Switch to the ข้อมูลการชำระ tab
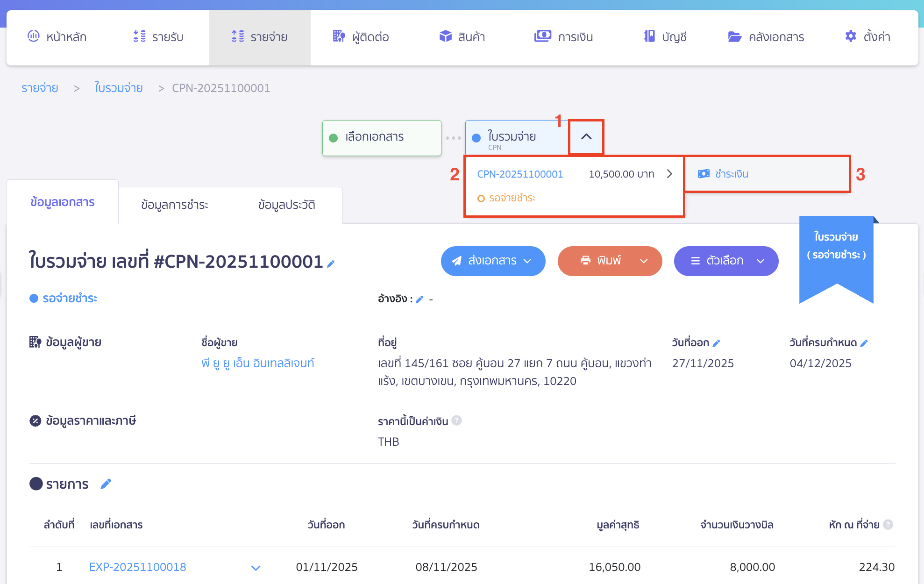The width and height of the screenshot is (924, 584). coord(175,205)
